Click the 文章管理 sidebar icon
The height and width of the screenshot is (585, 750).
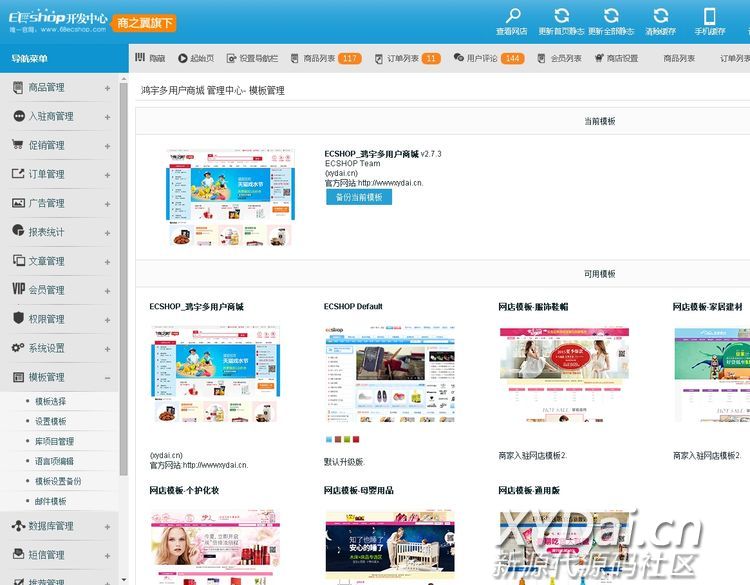tap(19, 260)
